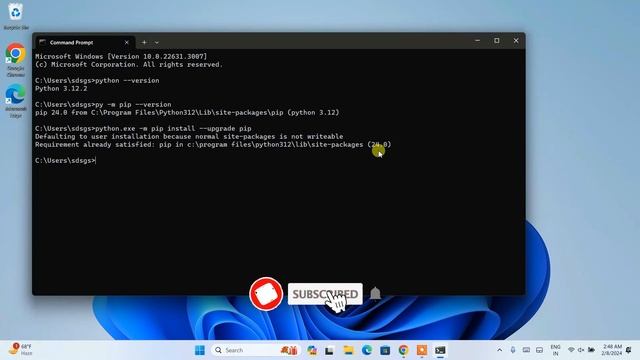
Task: Close the Command Prompt window
Action: [x=516, y=41]
